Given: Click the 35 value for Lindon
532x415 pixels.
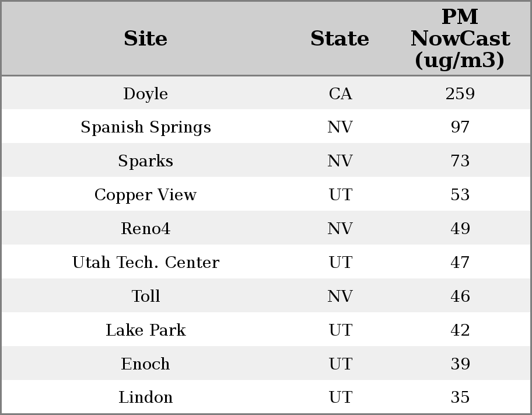Looking at the screenshot, I should [x=460, y=397].
